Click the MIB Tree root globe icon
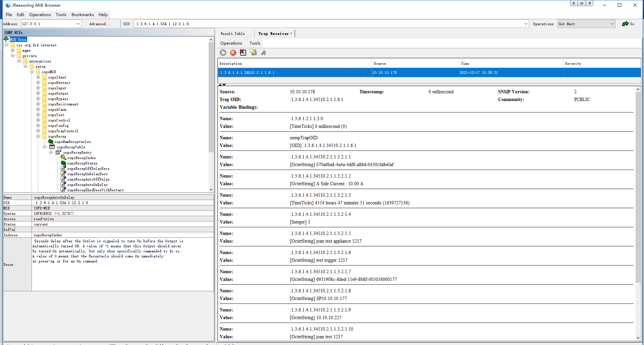This screenshot has width=644, height=345. [6, 39]
